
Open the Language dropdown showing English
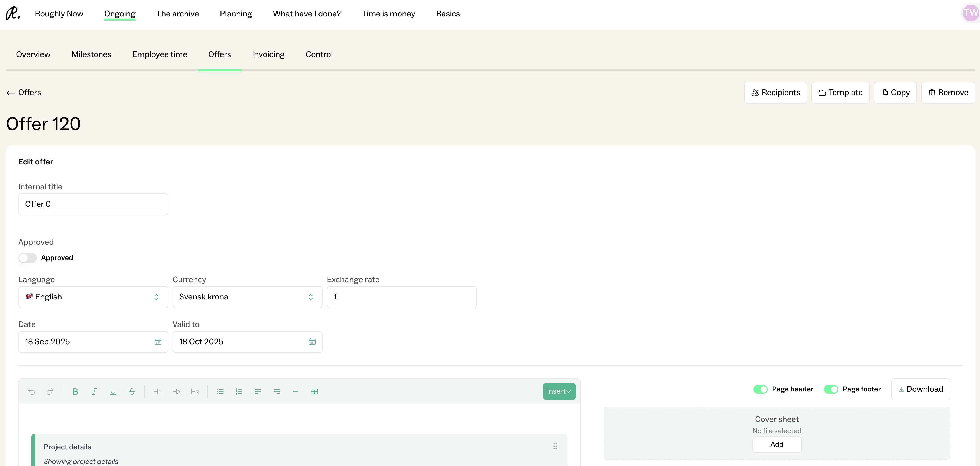(x=93, y=297)
